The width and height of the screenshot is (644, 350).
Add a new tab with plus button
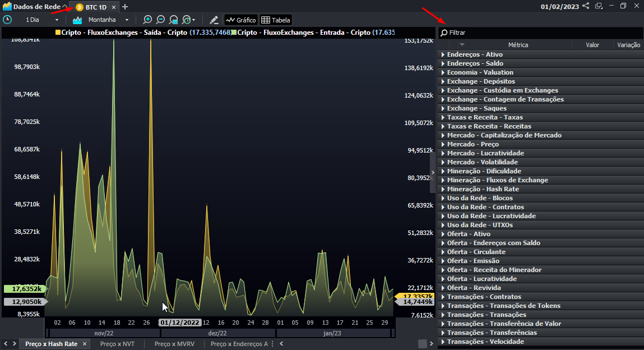(x=125, y=7)
